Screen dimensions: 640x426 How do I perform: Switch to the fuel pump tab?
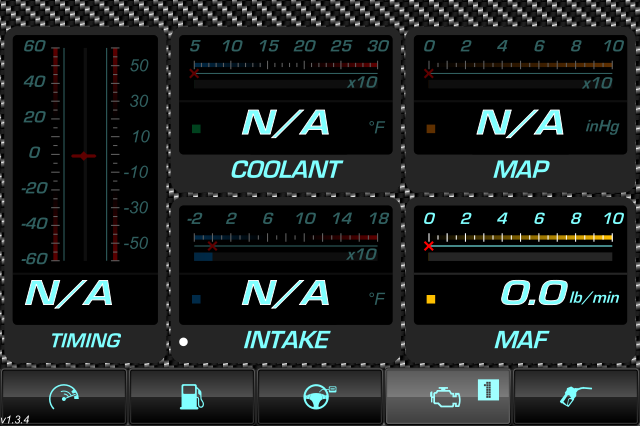tap(191, 396)
